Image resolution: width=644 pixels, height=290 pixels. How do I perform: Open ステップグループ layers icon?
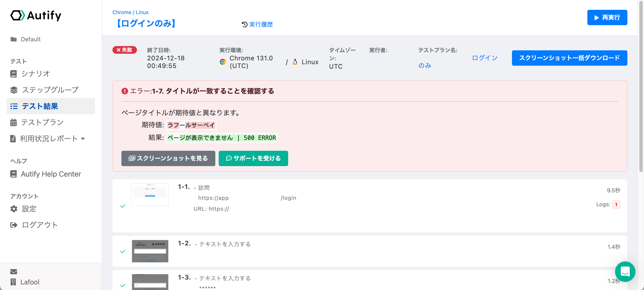14,90
